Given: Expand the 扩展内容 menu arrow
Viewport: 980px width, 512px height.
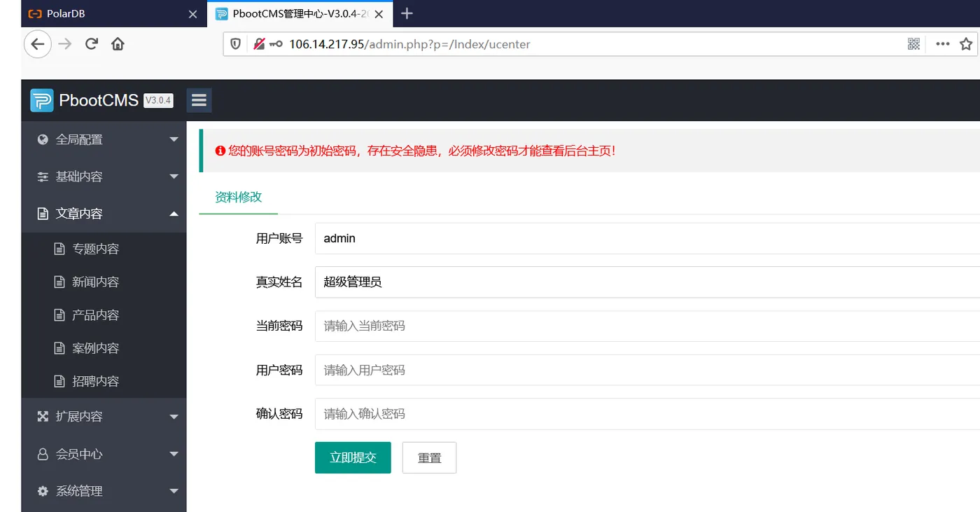Looking at the screenshot, I should coord(174,417).
